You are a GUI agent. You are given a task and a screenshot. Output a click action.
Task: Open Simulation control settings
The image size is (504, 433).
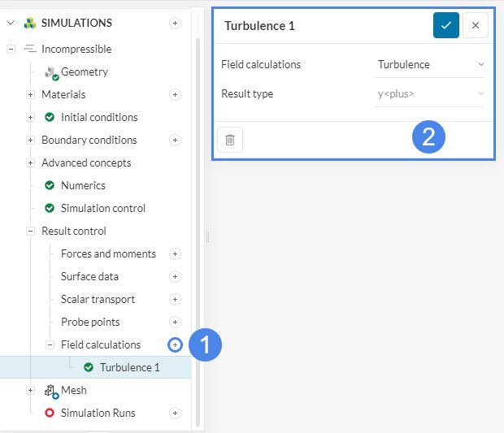(102, 208)
